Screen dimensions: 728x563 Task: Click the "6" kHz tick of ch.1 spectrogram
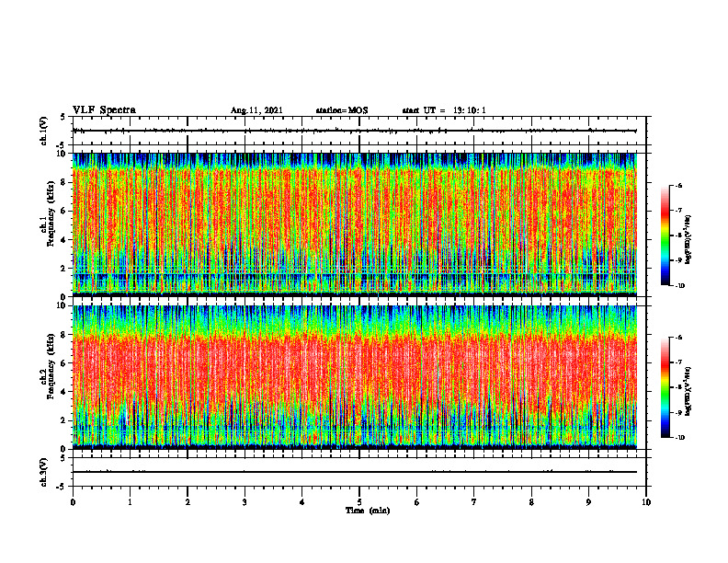(x=64, y=211)
